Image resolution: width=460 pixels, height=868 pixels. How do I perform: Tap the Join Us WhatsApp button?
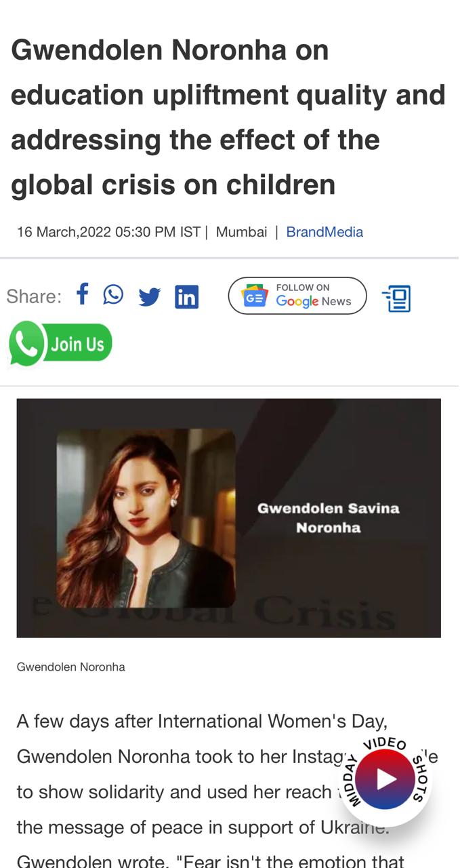pyautogui.click(x=60, y=344)
